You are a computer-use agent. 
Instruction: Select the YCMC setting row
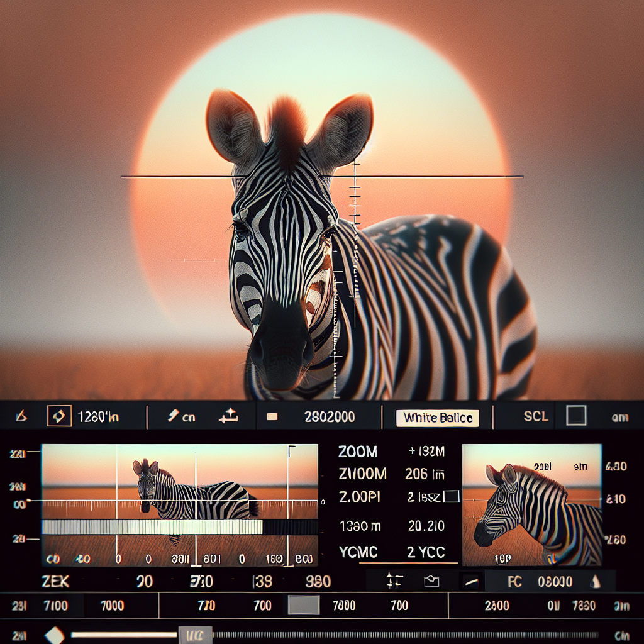point(358,552)
